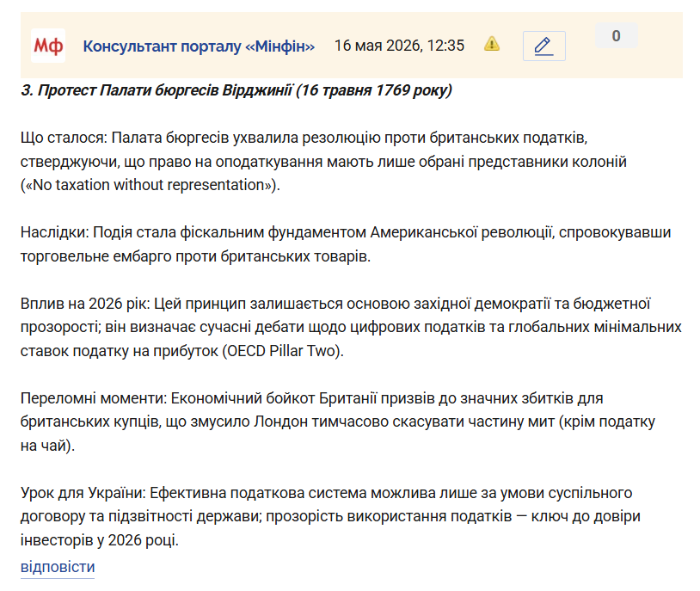Click the phrase «No taxation without representation»
Viewport: 700px width, 591px height.
pos(148,185)
